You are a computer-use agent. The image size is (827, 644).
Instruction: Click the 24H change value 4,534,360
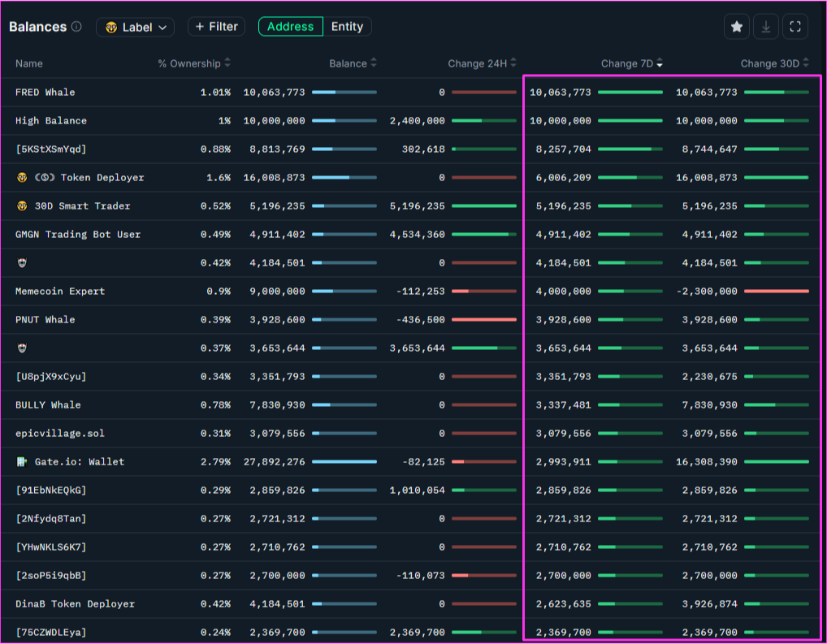pyautogui.click(x=418, y=235)
